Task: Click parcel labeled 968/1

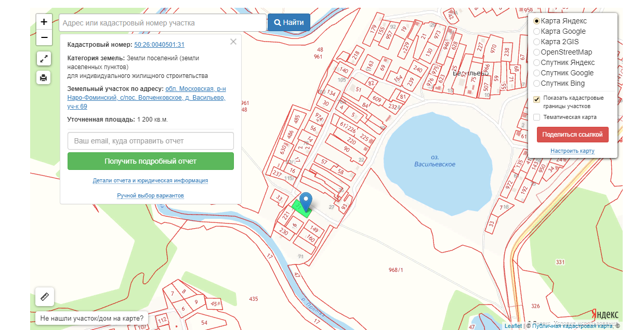Action: click(396, 270)
